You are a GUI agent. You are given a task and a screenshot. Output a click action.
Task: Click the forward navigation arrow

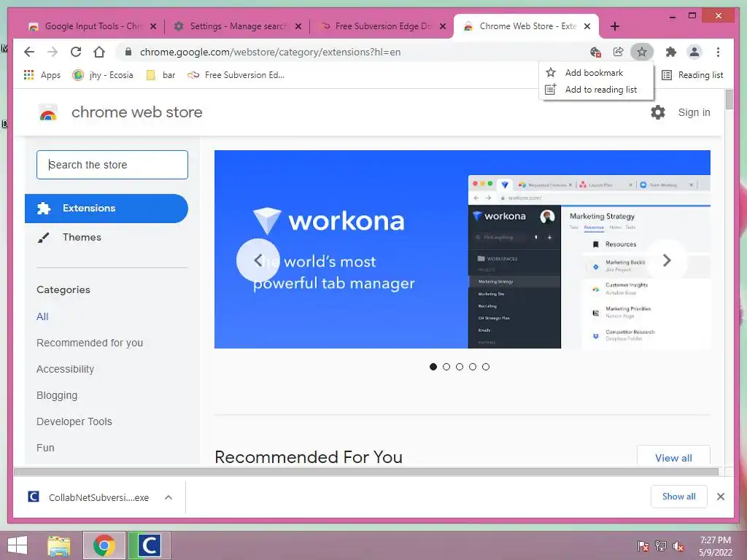coord(53,52)
